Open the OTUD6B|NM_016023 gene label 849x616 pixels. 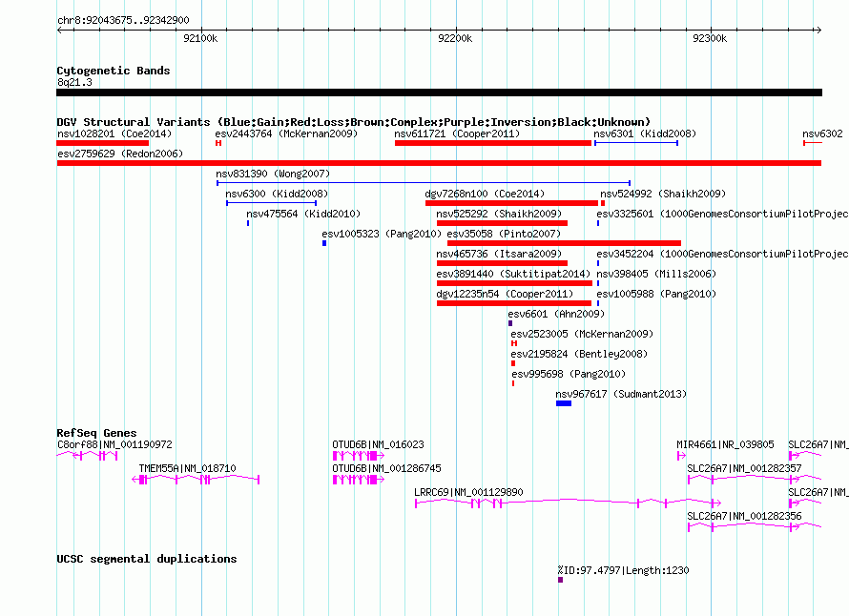(x=378, y=444)
